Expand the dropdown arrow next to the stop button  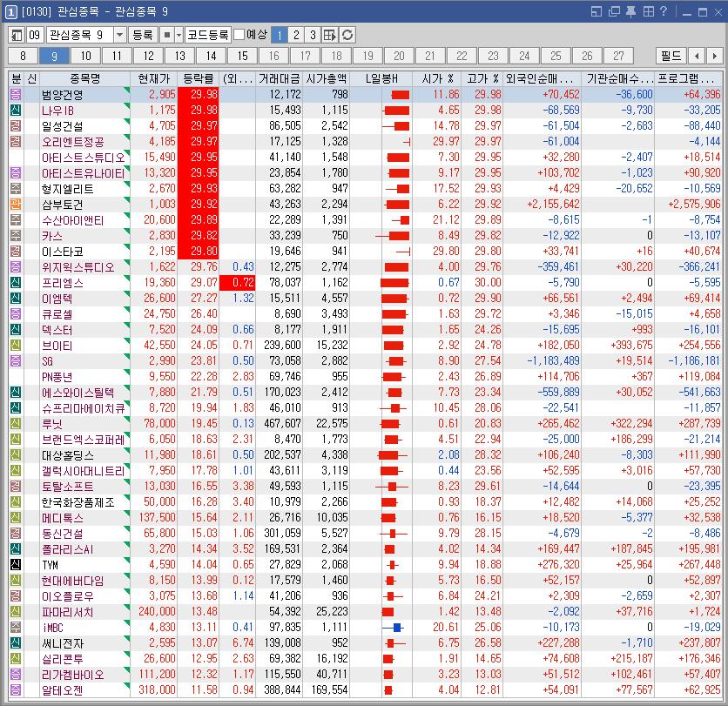coord(179,36)
